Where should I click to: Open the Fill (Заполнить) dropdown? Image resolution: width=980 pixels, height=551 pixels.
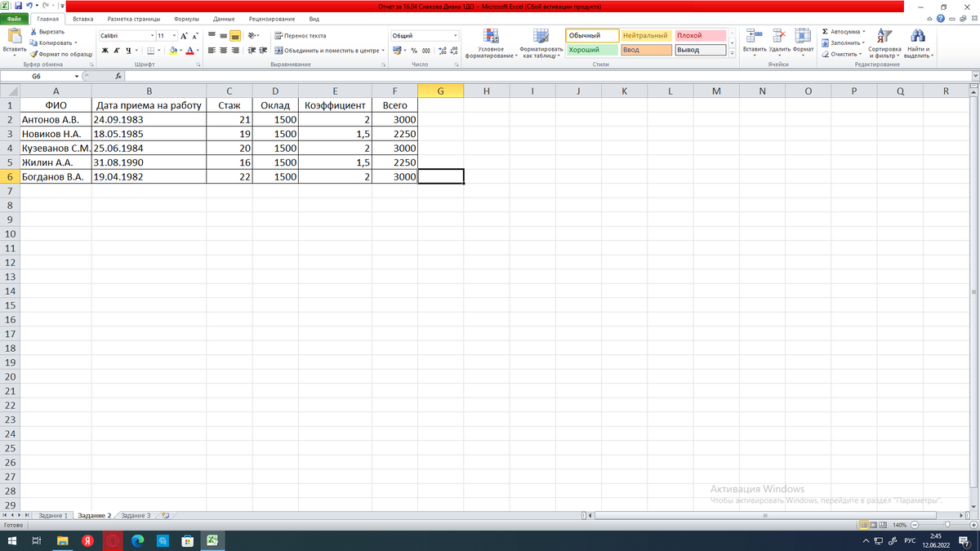pyautogui.click(x=841, y=42)
